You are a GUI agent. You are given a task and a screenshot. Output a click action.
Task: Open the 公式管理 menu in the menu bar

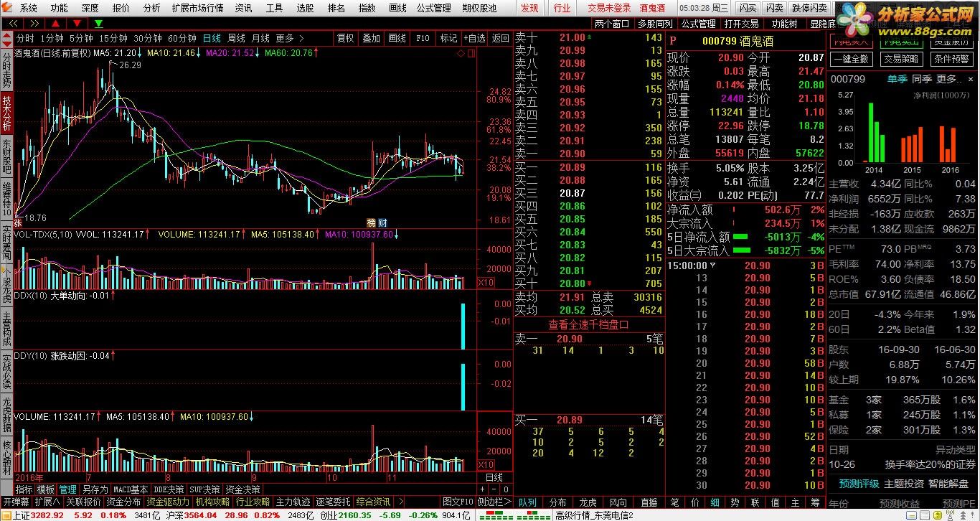coord(433,8)
